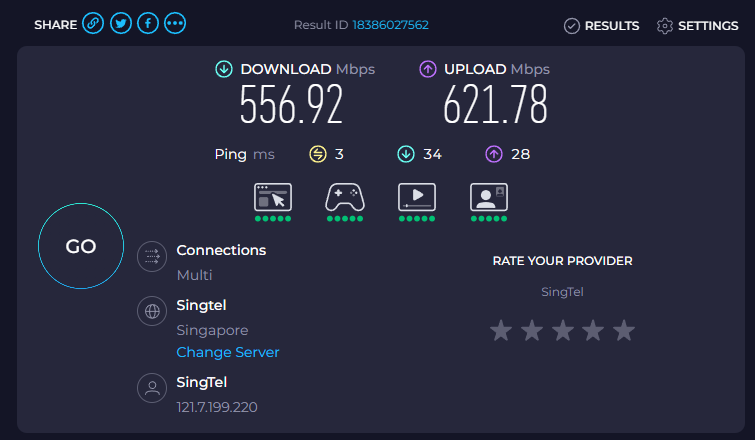Screen dimensions: 755x440
Task: Click the gaming controller icon
Action: click(x=345, y=197)
